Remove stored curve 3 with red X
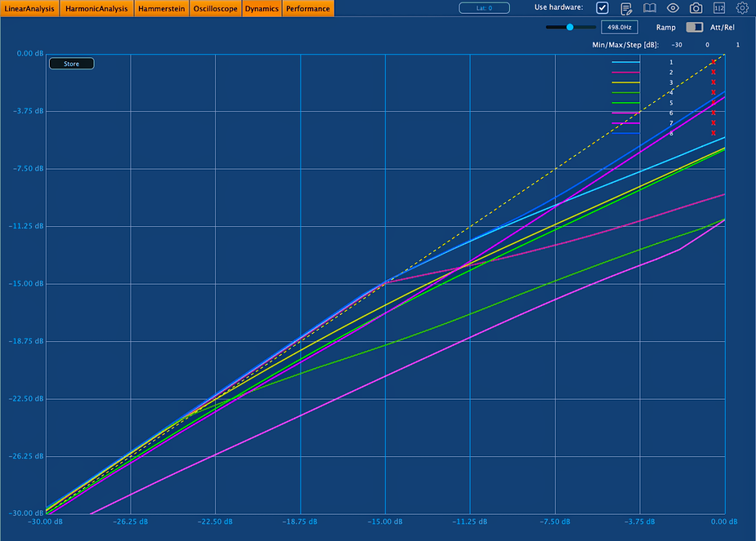 tap(713, 83)
